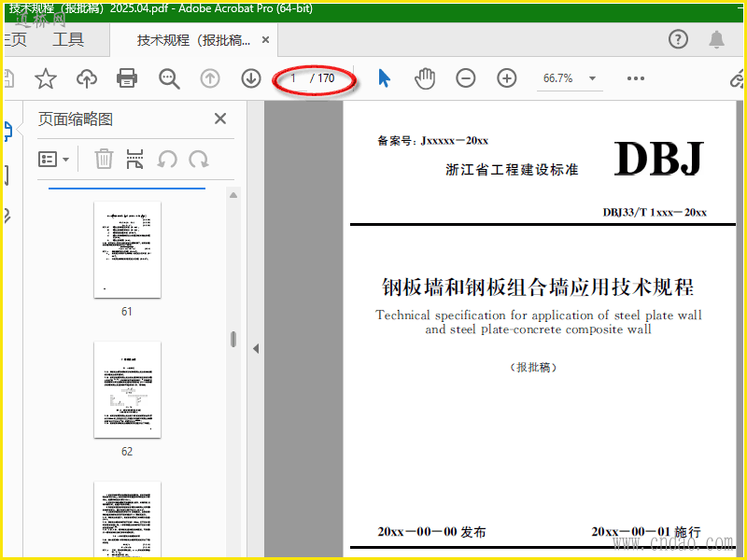Screen dimensions: 747x560
Task: Rotate page counterclockwise in thumbnails panel
Action: (167, 159)
